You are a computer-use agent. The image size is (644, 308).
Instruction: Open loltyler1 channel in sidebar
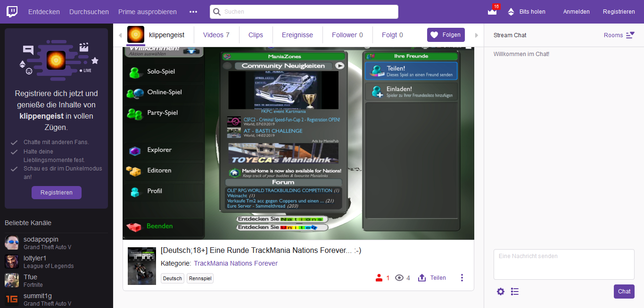pos(57,262)
